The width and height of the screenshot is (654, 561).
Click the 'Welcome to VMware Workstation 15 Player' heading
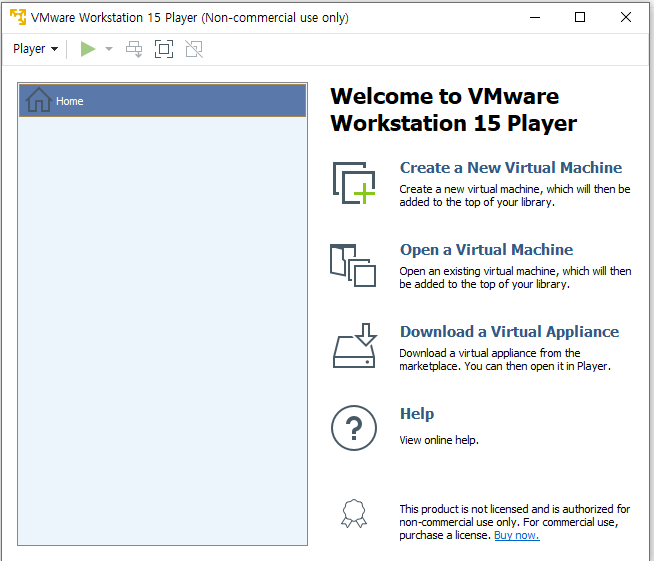pos(453,110)
